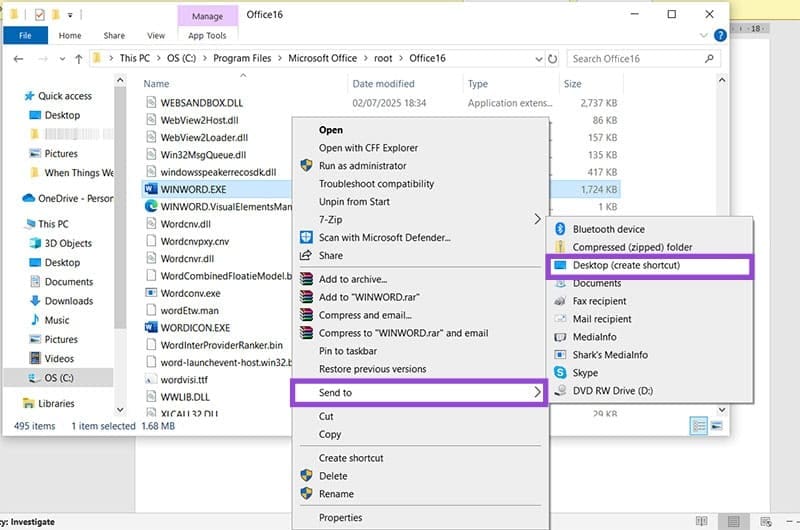Sort files by Date modified column header
The image size is (800, 530).
383,84
